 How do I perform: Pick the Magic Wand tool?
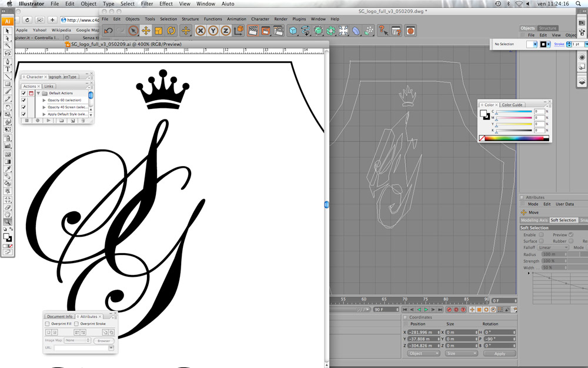(x=8, y=46)
